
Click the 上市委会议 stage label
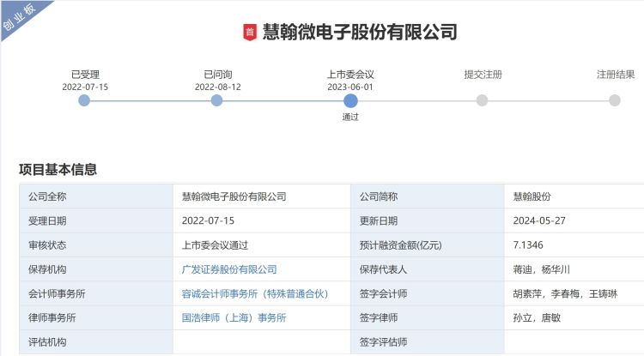click(x=350, y=75)
